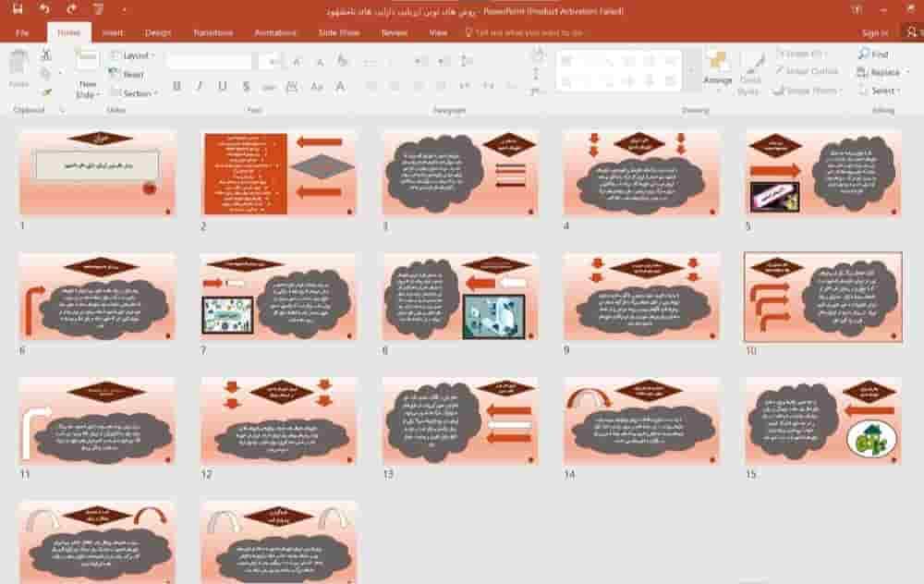
Task: Toggle underline formatting
Action: [x=222, y=87]
